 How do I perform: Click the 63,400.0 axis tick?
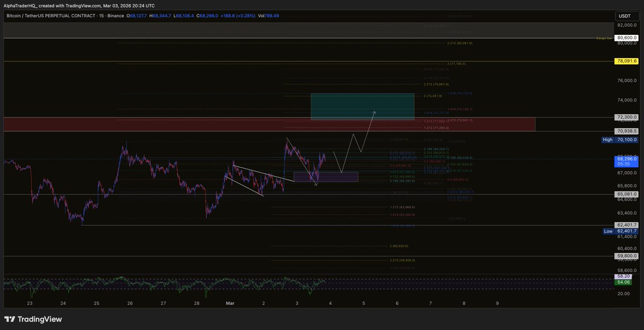[627, 212]
